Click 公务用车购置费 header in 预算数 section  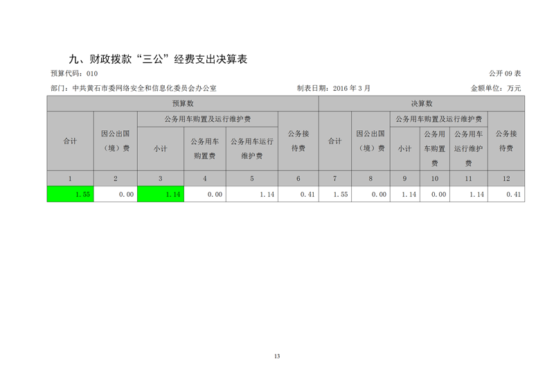pyautogui.click(x=205, y=149)
